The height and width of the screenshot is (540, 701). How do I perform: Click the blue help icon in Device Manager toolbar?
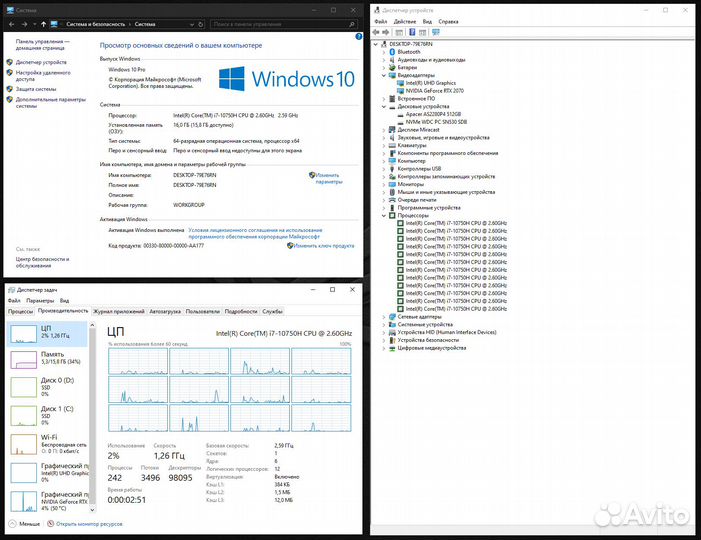(x=413, y=31)
